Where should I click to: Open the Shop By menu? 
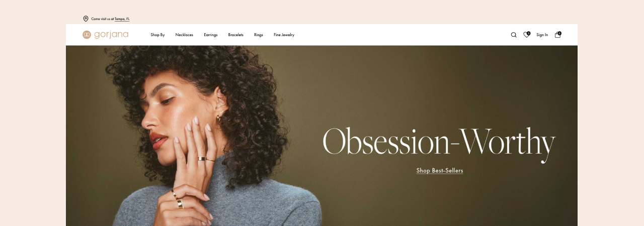157,35
